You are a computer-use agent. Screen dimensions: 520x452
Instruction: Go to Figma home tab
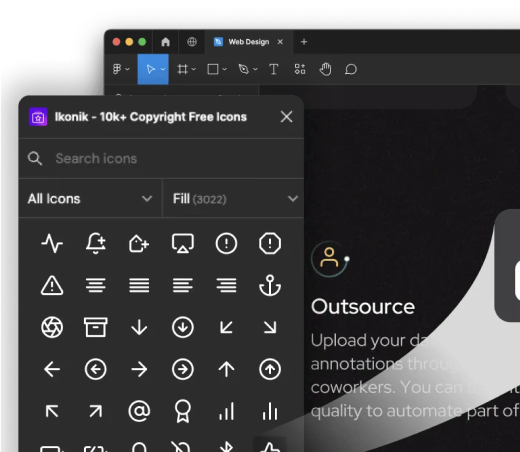[165, 42]
